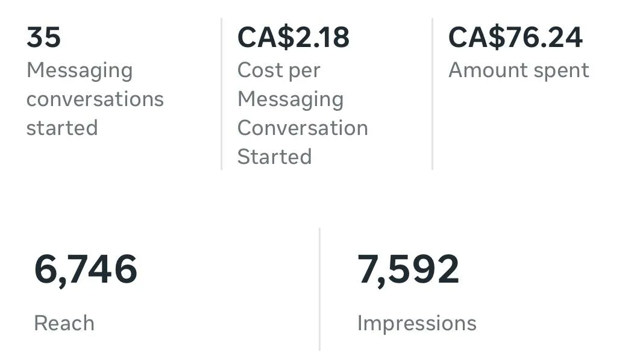Screen dimensions: 640x364
Task: Click the 6,746 reach figure
Action: point(86,269)
